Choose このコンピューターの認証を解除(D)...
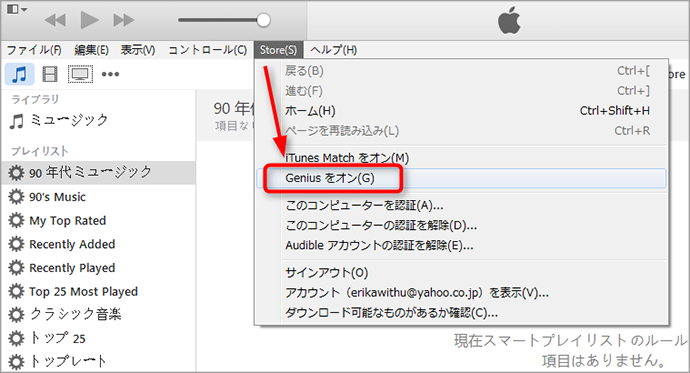The height and width of the screenshot is (373, 690). 461,226
